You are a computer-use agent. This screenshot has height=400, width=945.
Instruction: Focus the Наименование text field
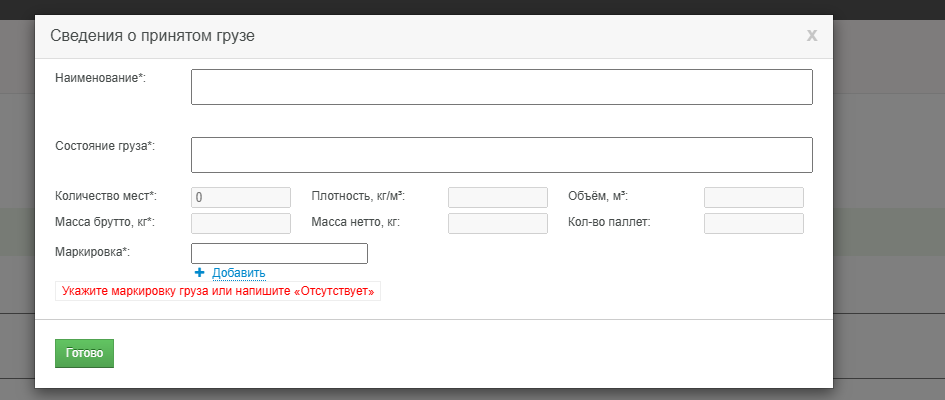(501, 87)
